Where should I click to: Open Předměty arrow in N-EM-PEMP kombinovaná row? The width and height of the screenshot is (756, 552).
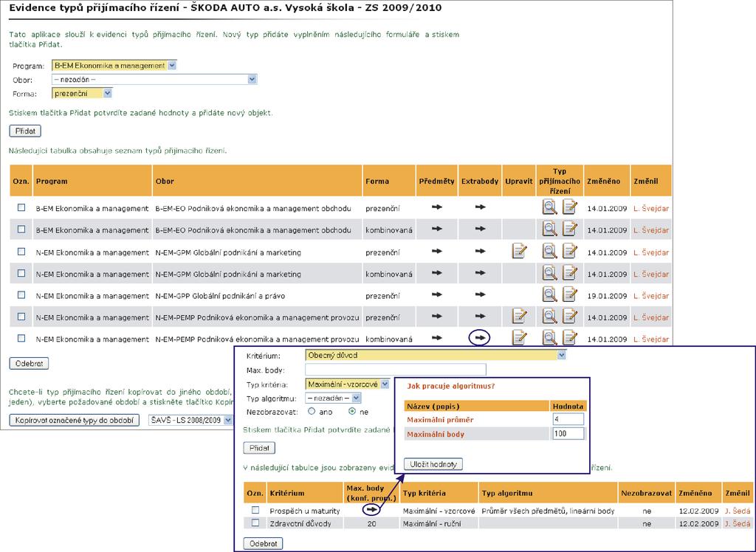[437, 338]
